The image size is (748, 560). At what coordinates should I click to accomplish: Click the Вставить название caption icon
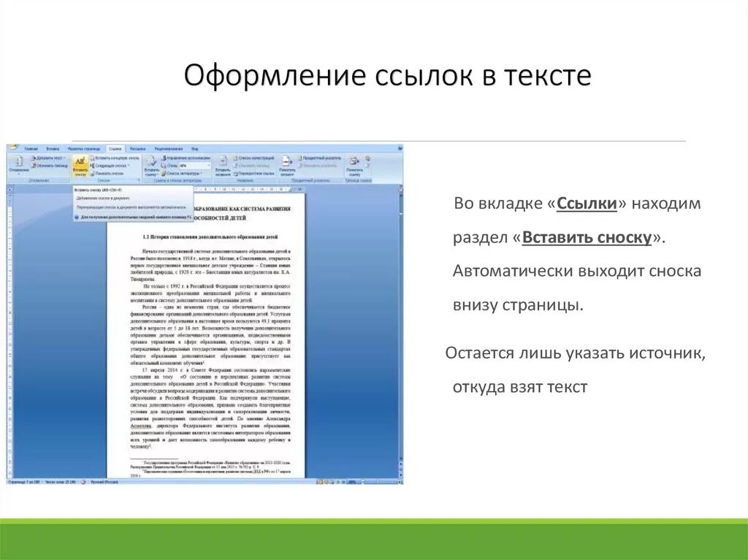(x=223, y=166)
